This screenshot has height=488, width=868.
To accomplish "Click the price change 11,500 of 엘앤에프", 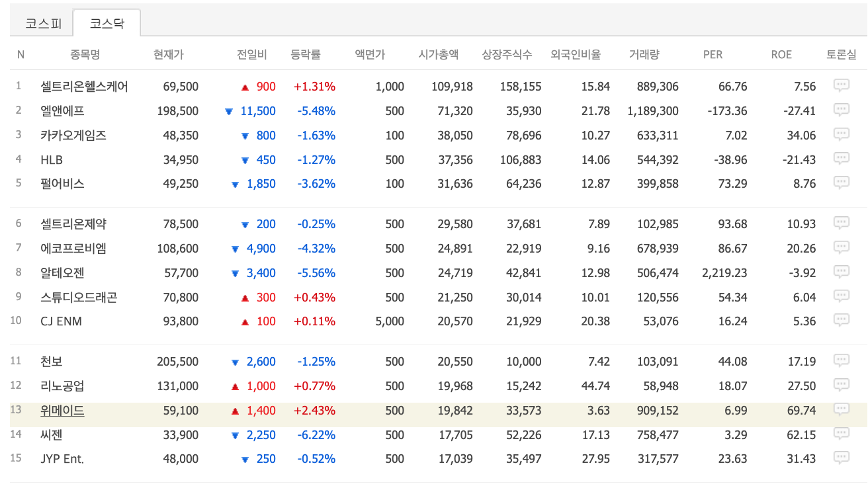I will tap(258, 111).
